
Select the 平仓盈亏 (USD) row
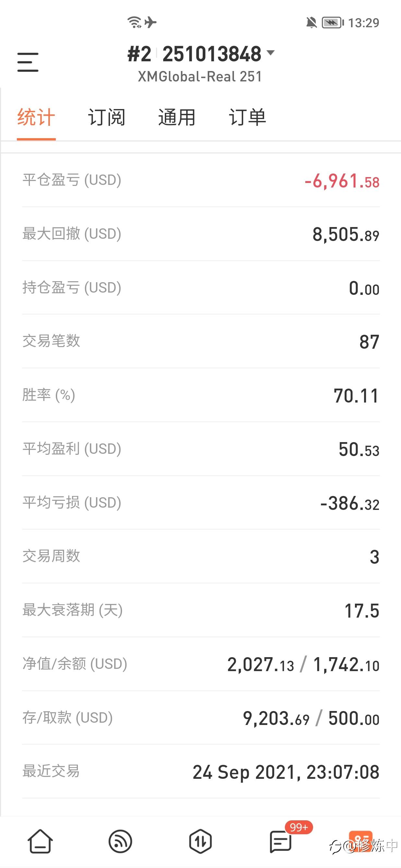(201, 180)
